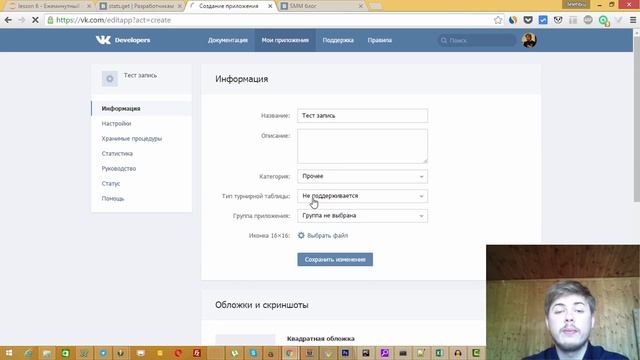
Task: Open the headphones app on the taskbar
Action: (458, 353)
